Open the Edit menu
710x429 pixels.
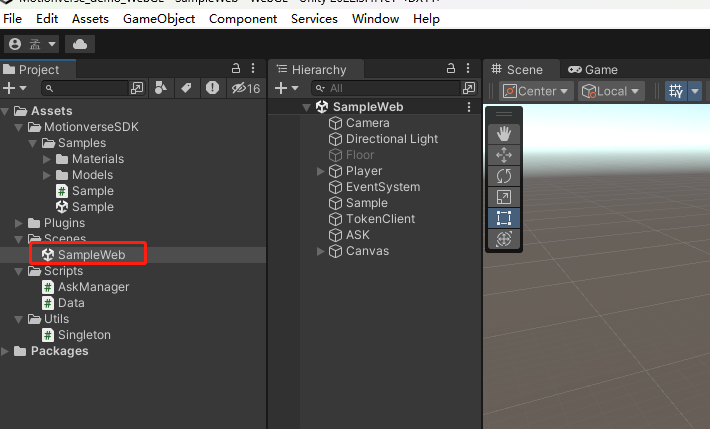pos(47,19)
